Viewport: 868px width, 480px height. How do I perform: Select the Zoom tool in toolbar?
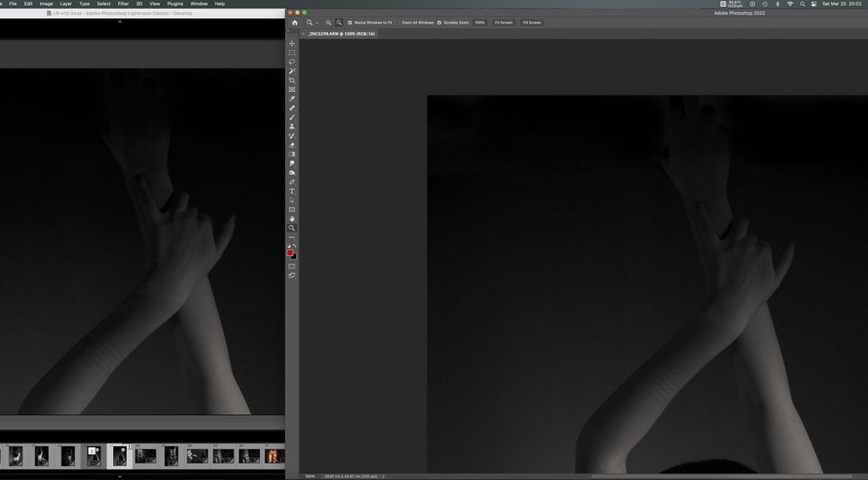292,227
